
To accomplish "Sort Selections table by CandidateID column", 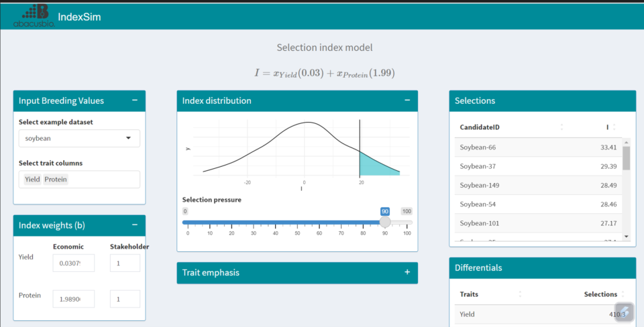I will click(x=511, y=127).
